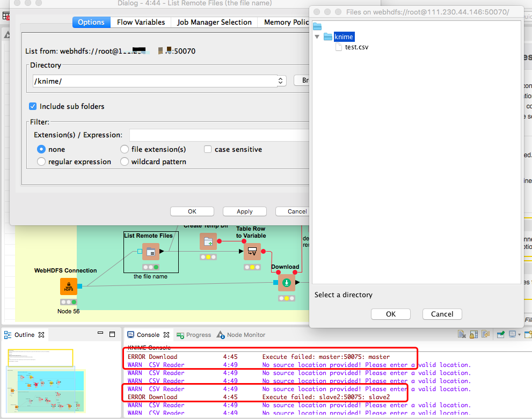Switch to the Flow Variables tab
The image size is (532, 419).
click(x=141, y=22)
